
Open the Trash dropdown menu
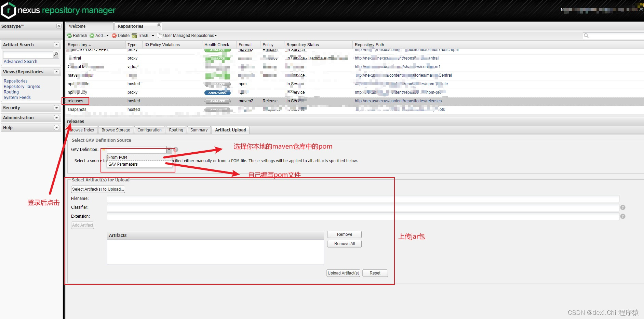click(143, 36)
